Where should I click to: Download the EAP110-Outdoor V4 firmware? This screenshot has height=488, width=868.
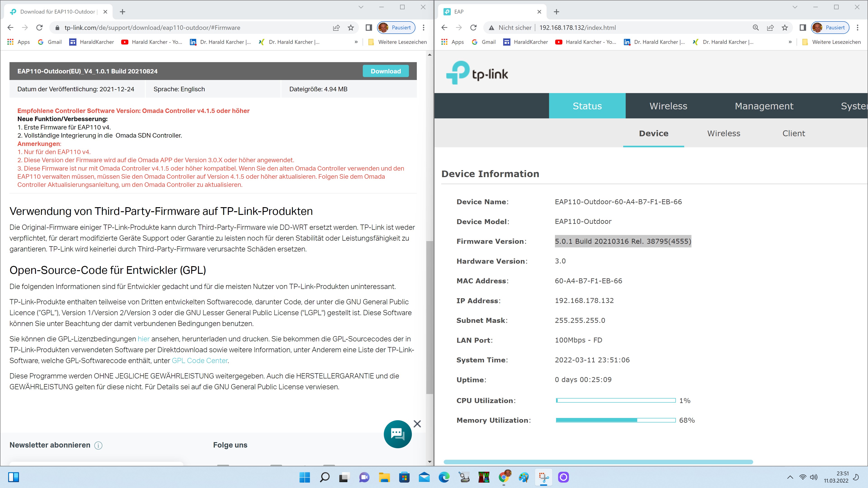(x=385, y=71)
